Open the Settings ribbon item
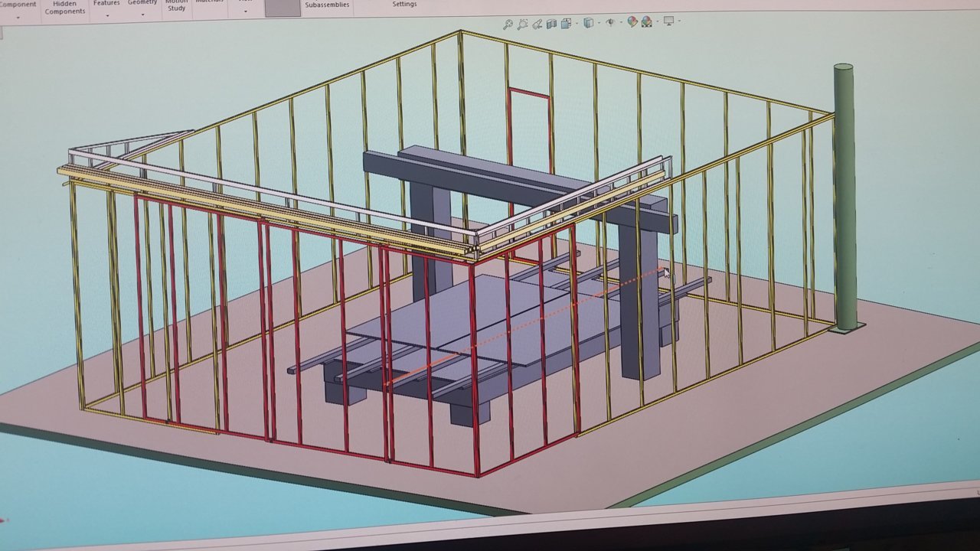980x551 pixels. pyautogui.click(x=404, y=4)
